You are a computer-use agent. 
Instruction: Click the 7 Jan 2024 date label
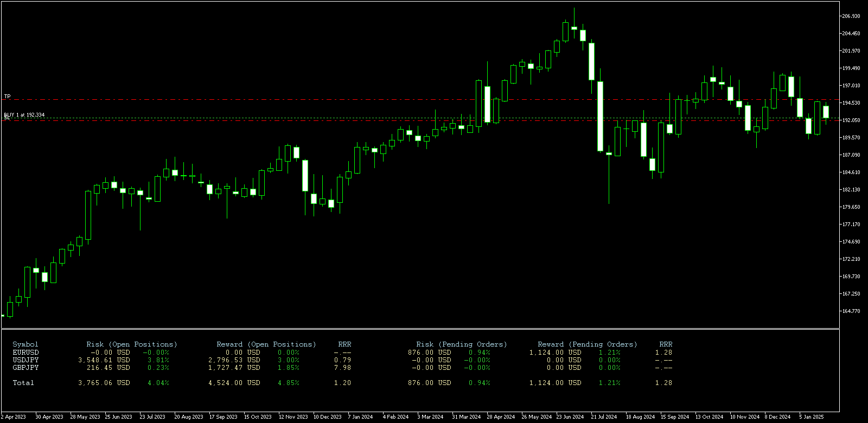click(360, 417)
